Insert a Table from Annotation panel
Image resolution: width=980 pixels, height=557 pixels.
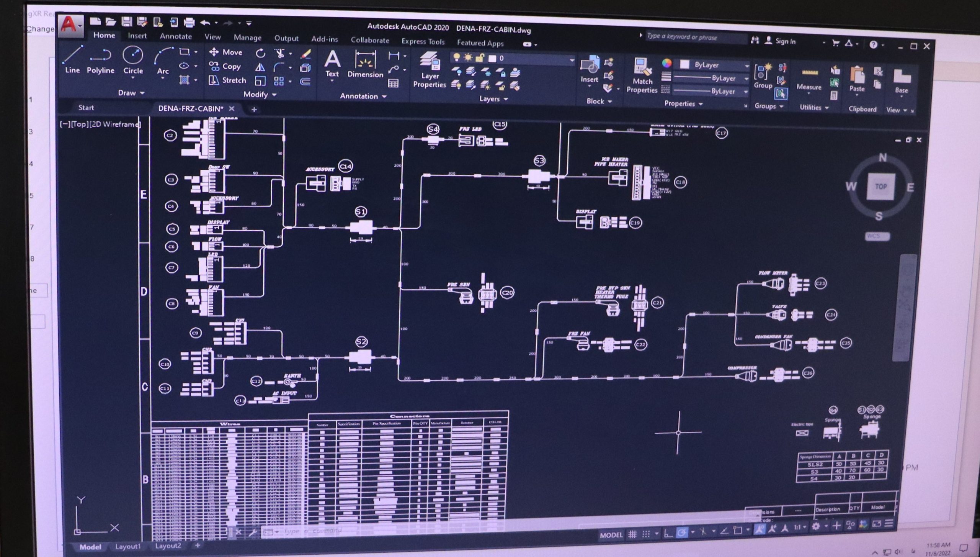point(393,83)
